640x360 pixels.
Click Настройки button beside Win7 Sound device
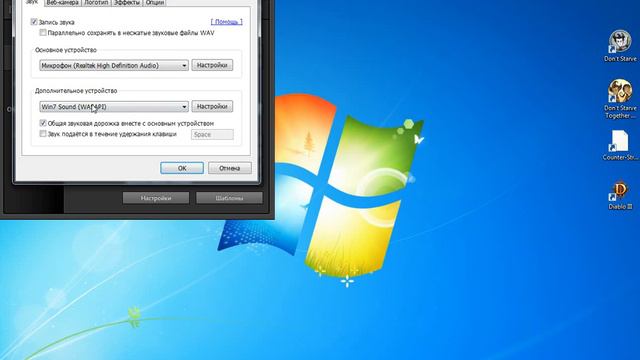(212, 107)
